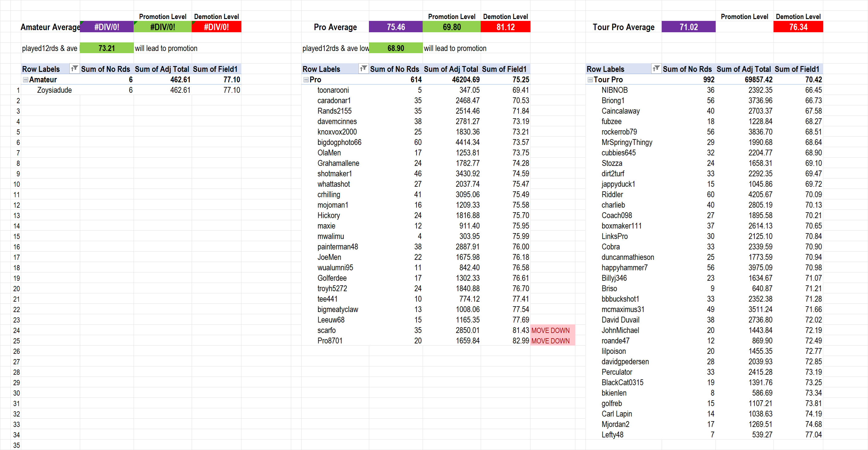Open the Pro table Row Labels filter
Screen dimensions: 868x450
[363, 69]
